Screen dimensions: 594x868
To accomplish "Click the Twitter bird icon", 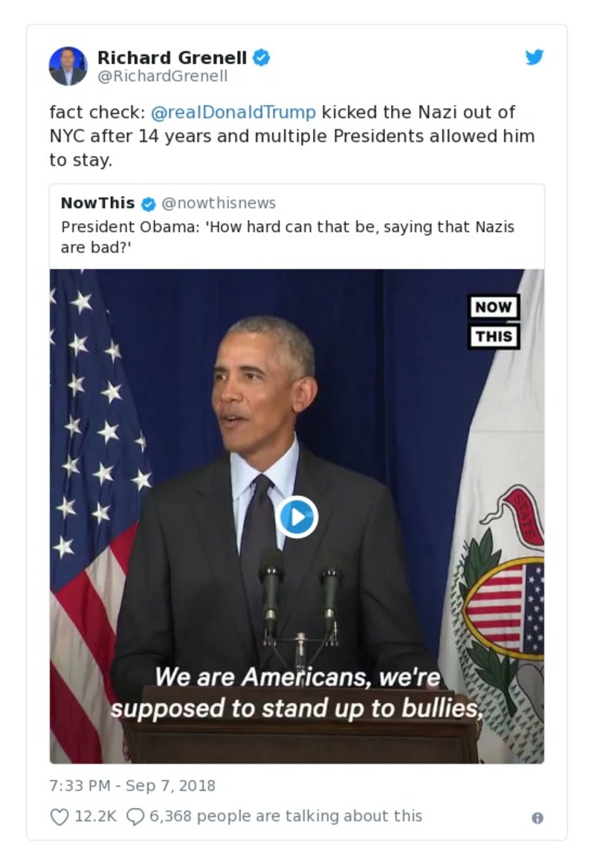I will 535,57.
